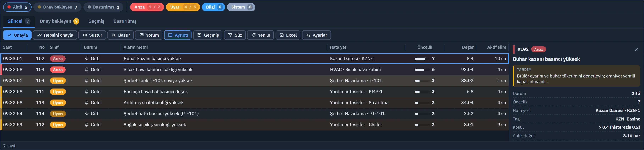Click the priority bar in row 112
This screenshot has height=150, width=644.
pos(422,125)
